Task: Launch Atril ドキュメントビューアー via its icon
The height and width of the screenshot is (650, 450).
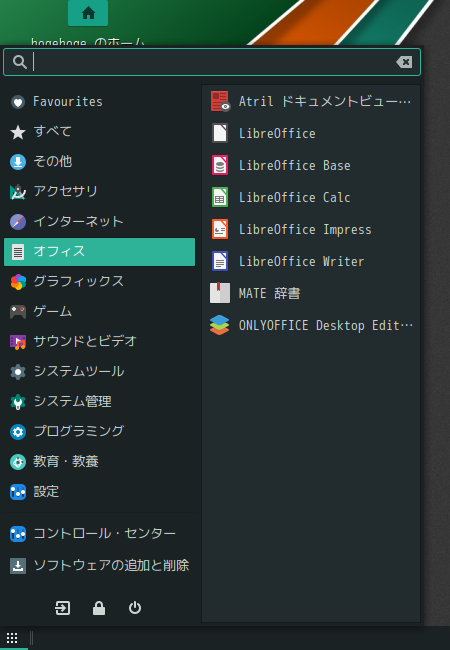Action: 220,102
